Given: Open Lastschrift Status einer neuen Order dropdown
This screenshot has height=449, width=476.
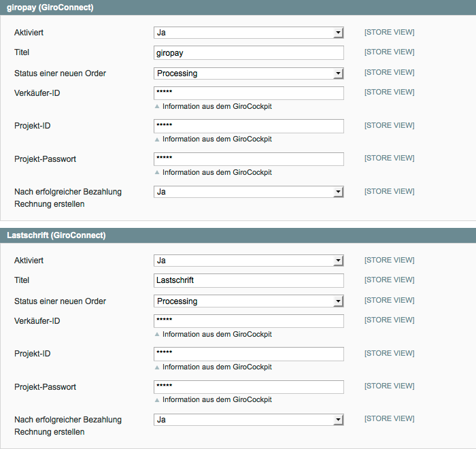Looking at the screenshot, I should point(249,301).
